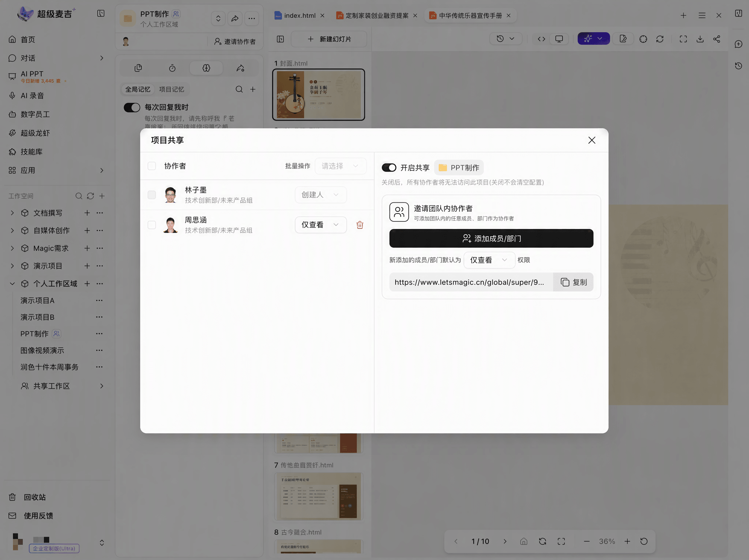
Task: Select the 封面.html slide thumbnail
Action: click(318, 95)
